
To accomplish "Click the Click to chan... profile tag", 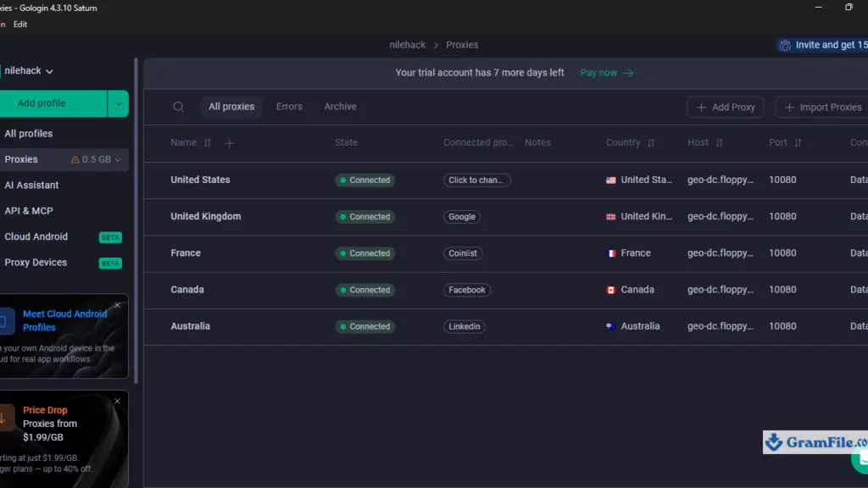I will pos(476,180).
